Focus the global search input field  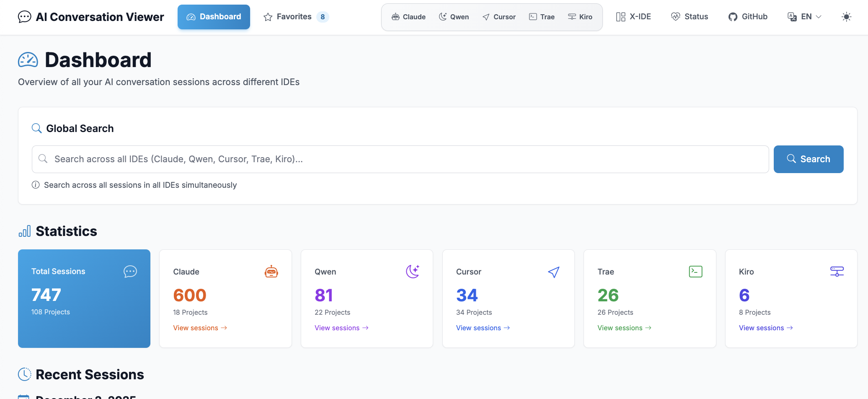point(400,159)
